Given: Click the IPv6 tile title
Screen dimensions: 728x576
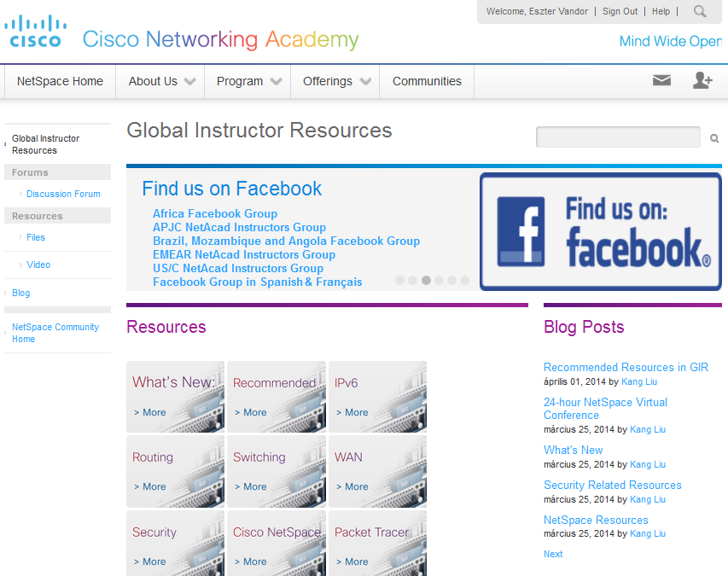Looking at the screenshot, I should (346, 383).
